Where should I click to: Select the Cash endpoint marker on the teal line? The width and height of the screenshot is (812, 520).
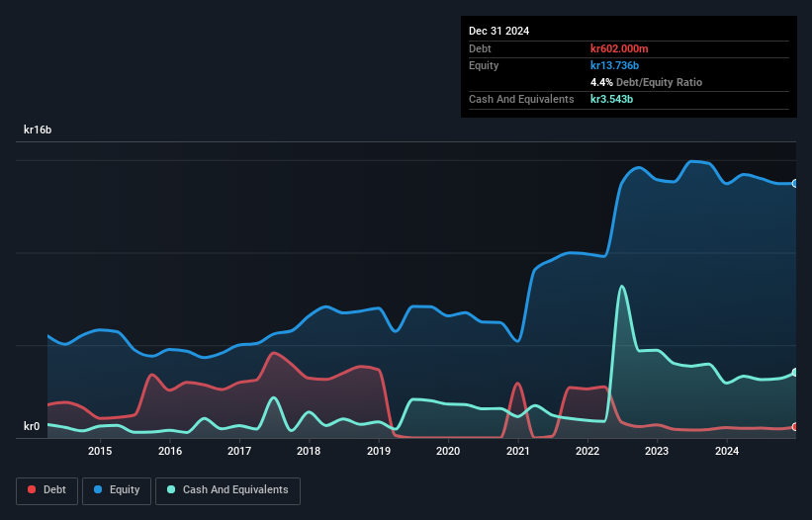[795, 373]
